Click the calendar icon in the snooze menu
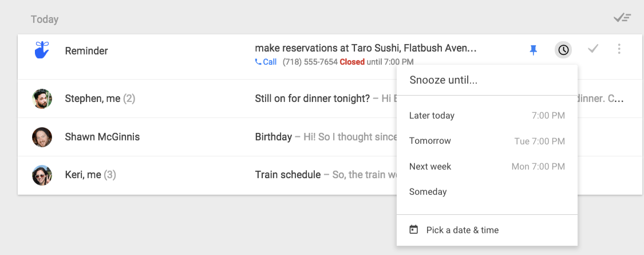The image size is (644, 255). coord(414,230)
